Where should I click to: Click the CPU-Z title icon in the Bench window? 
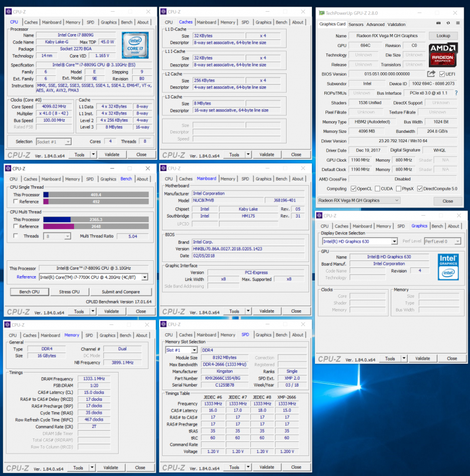tap(8, 169)
